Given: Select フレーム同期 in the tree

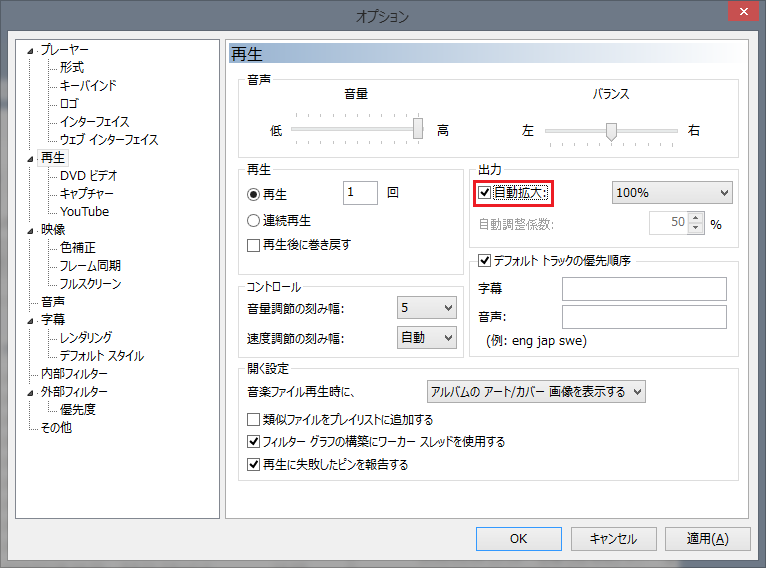Looking at the screenshot, I should (x=90, y=266).
